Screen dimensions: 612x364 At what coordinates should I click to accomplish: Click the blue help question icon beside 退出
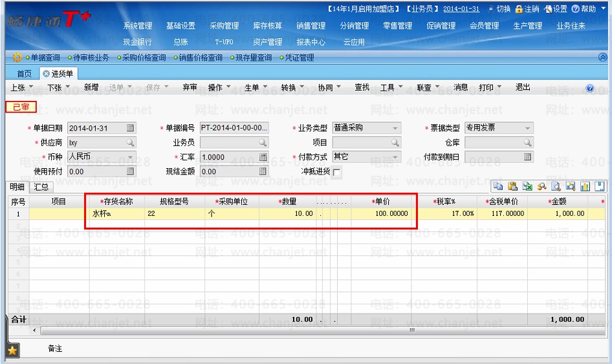click(x=590, y=88)
